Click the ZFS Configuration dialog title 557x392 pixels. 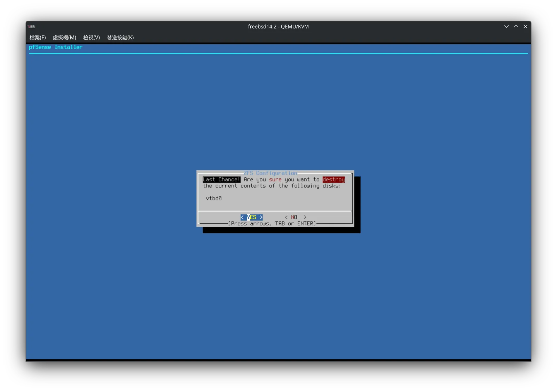[x=270, y=173]
